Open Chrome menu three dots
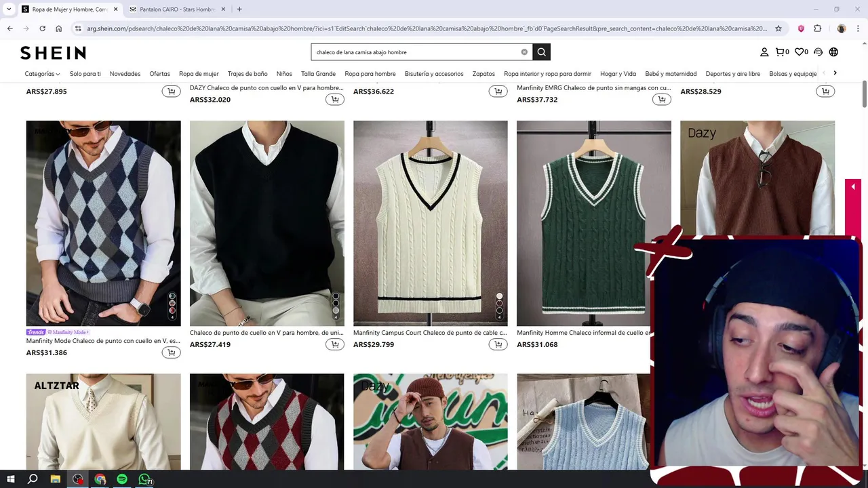The image size is (868, 488). tap(858, 28)
